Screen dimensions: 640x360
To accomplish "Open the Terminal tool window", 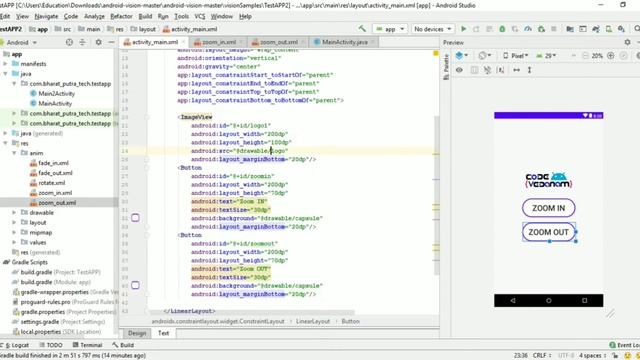I will click(87, 345).
